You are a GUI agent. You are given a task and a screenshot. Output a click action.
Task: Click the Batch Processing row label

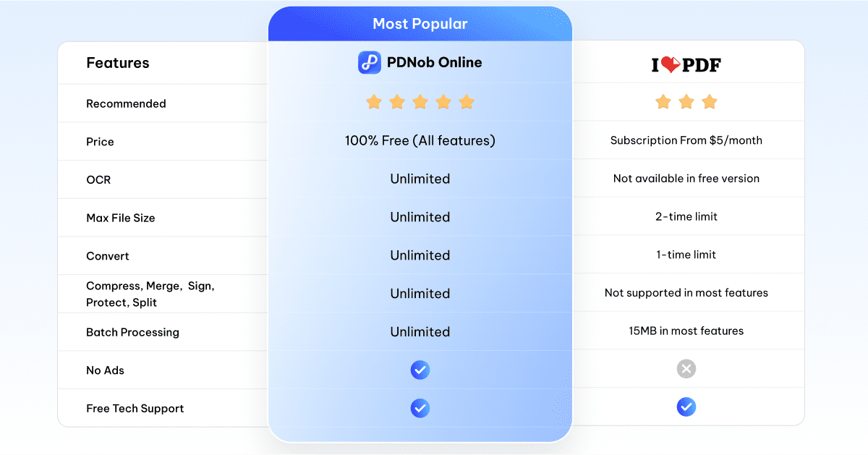pyautogui.click(x=132, y=332)
